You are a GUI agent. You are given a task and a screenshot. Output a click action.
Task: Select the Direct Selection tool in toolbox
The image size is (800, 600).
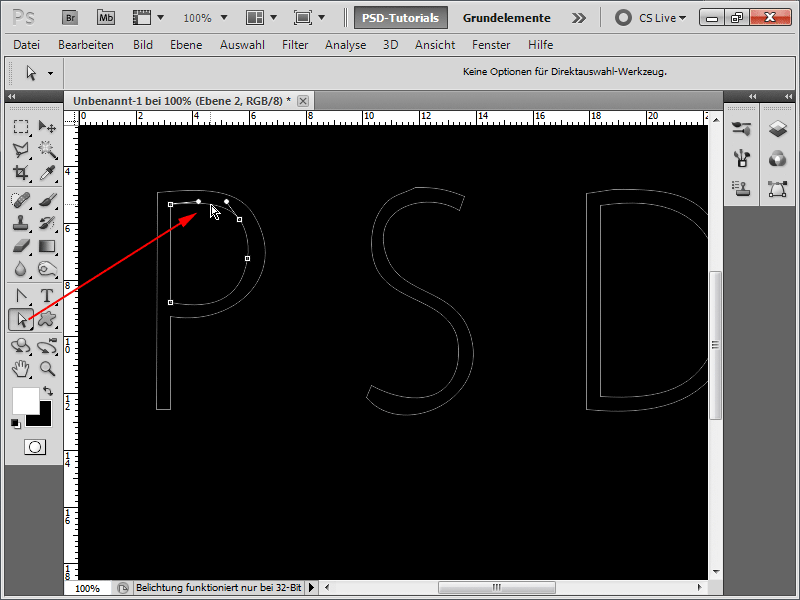pos(21,319)
